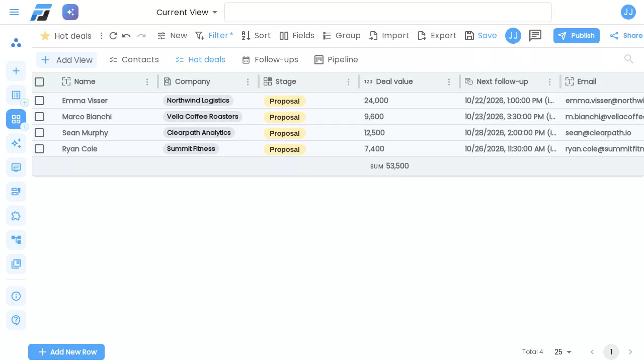Check the Emma Visser row checkbox
The height and width of the screenshot is (362, 644).
(39, 101)
